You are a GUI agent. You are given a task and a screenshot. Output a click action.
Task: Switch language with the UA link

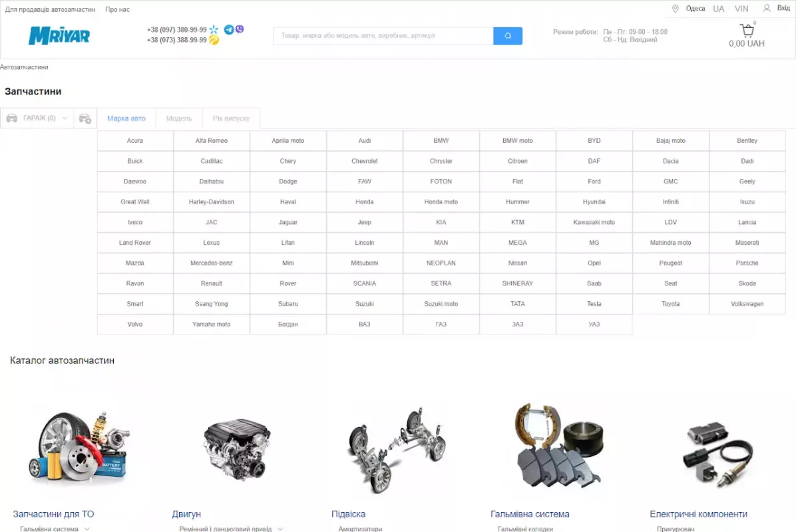[x=719, y=9]
